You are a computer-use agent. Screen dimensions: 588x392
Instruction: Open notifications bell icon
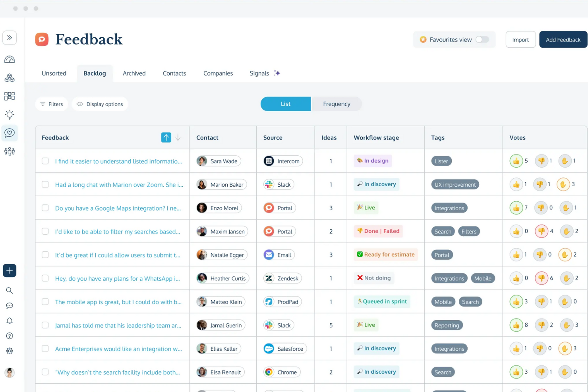10,321
